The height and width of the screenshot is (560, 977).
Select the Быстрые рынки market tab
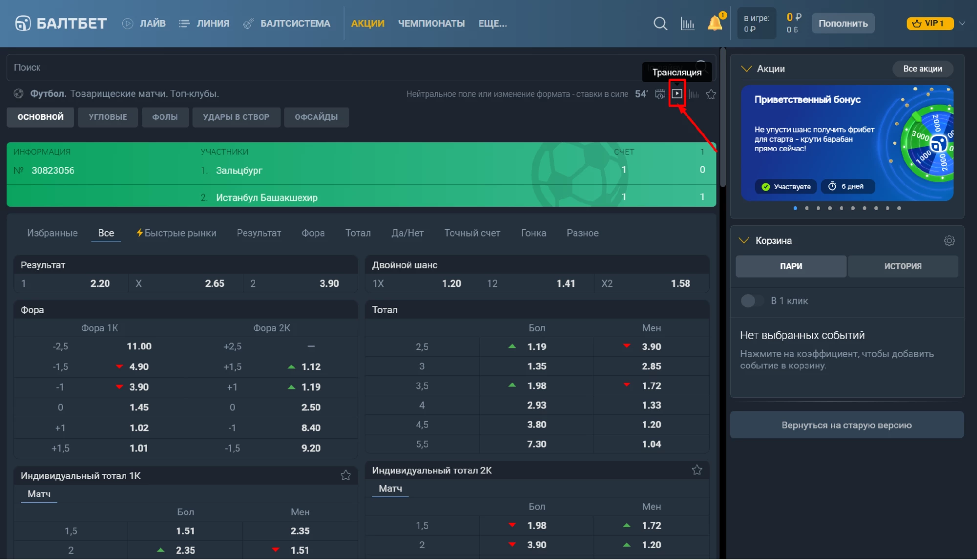176,233
